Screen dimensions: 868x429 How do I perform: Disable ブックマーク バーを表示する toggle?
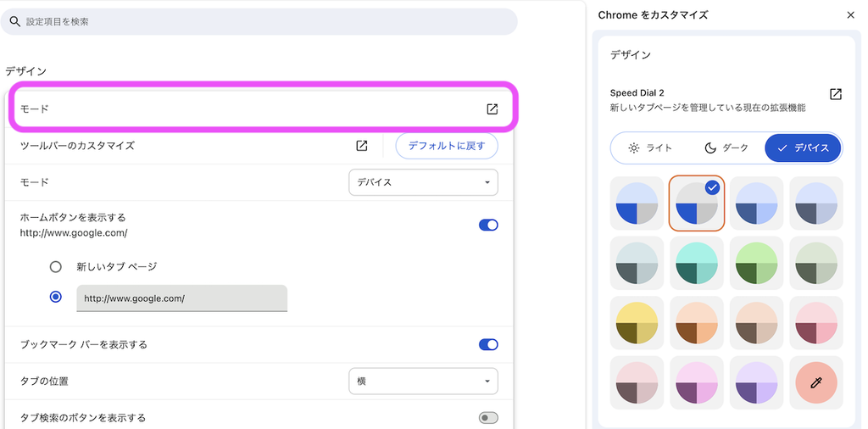pyautogui.click(x=488, y=344)
